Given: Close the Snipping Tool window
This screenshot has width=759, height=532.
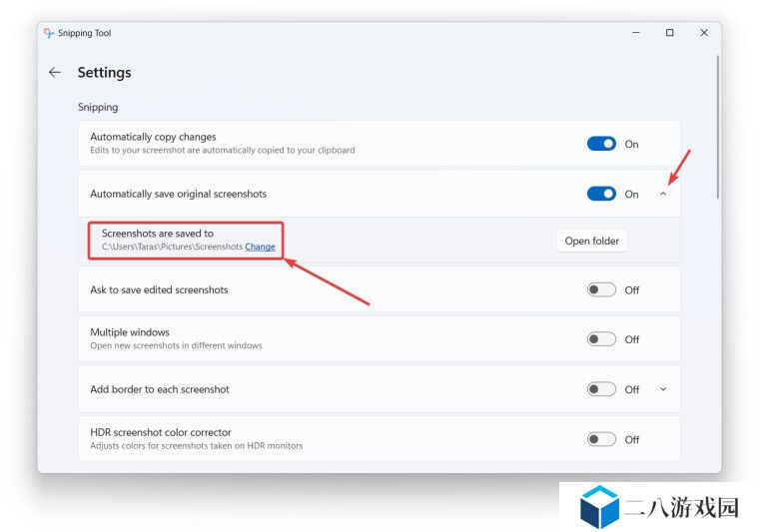Looking at the screenshot, I should click(x=704, y=32).
